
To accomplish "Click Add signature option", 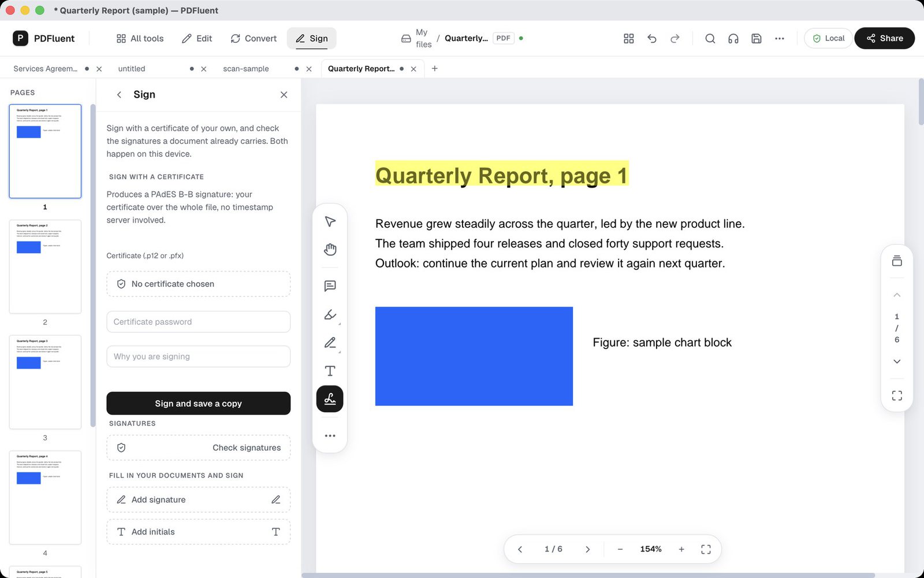I will 198,500.
